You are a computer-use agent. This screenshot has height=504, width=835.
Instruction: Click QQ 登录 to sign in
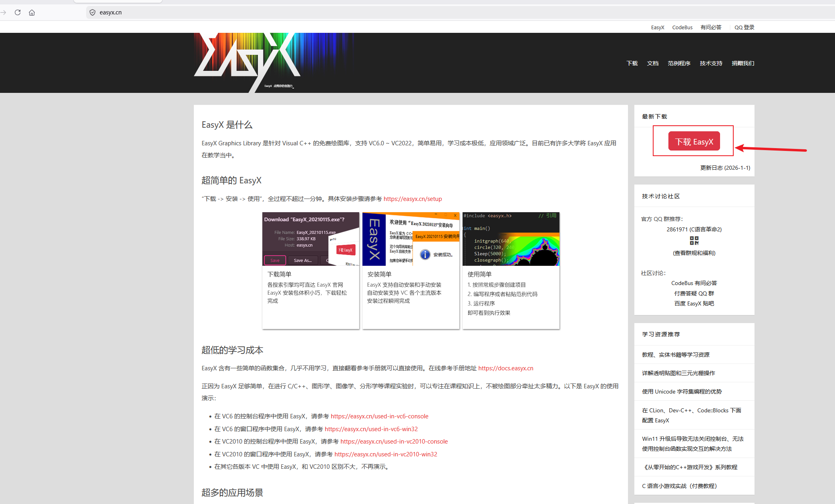click(x=744, y=27)
